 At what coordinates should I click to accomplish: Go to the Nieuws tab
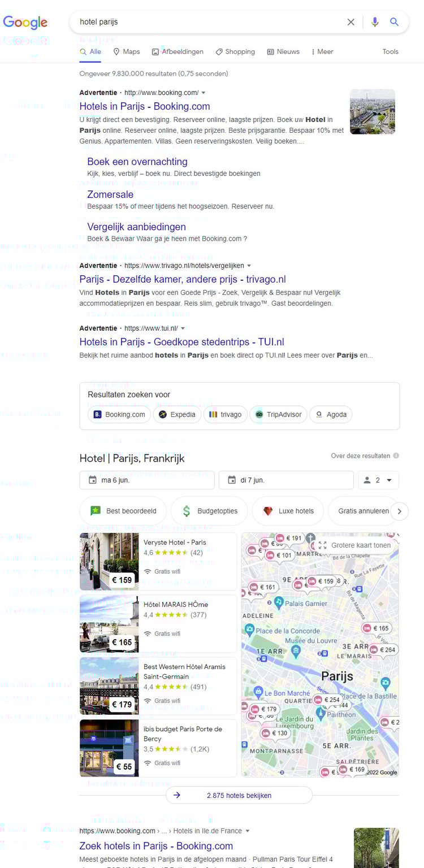283,51
